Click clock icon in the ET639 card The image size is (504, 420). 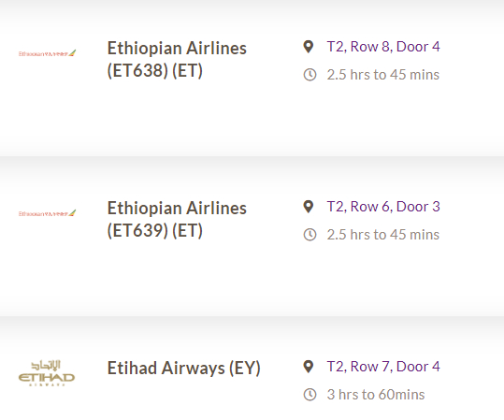click(310, 235)
